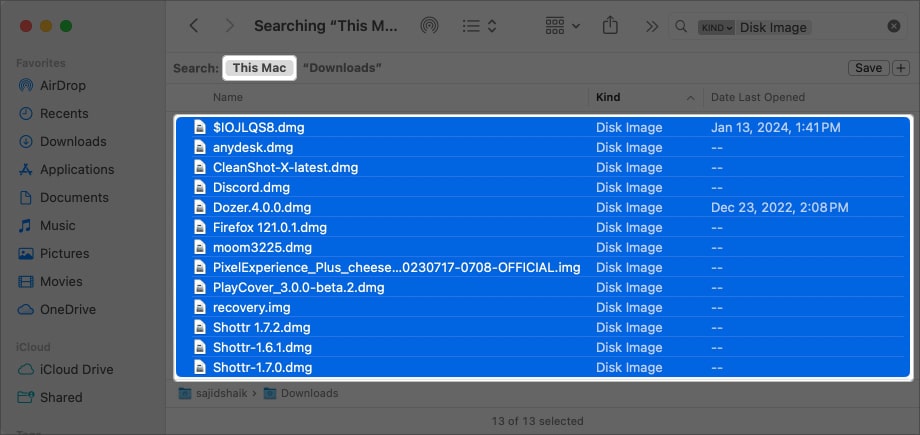Go forward with the right chevron
Viewport: 920px width, 435px height.
tap(229, 26)
